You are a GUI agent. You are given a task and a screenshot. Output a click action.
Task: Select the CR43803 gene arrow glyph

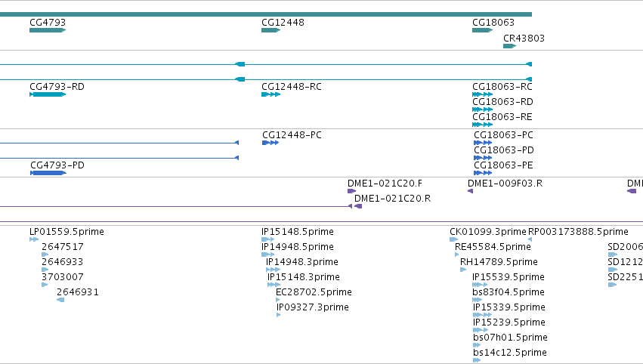[509, 46]
